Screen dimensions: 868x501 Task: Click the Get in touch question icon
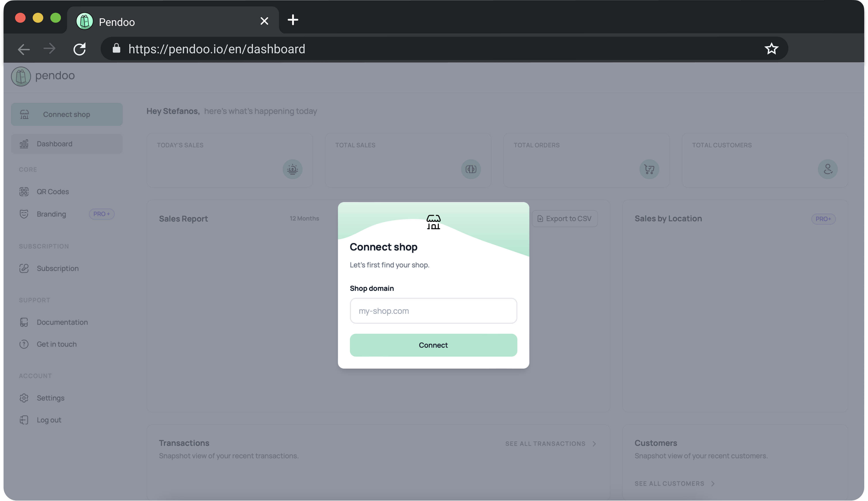(x=24, y=344)
